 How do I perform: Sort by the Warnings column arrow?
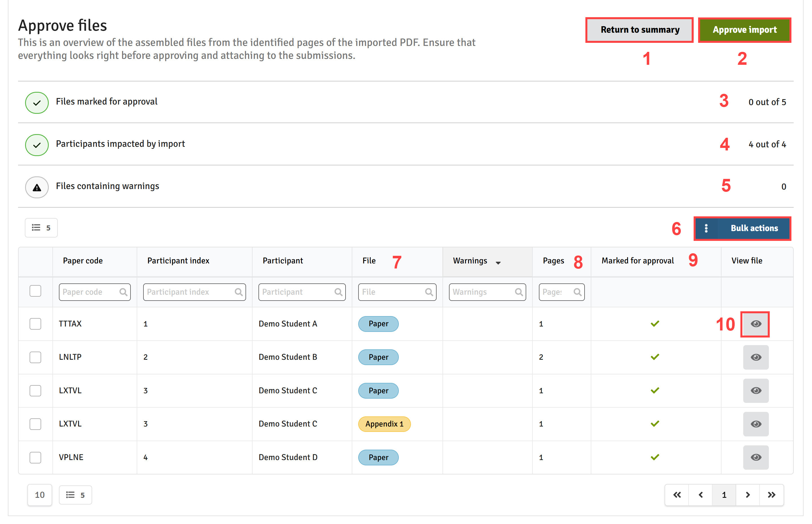(x=498, y=262)
